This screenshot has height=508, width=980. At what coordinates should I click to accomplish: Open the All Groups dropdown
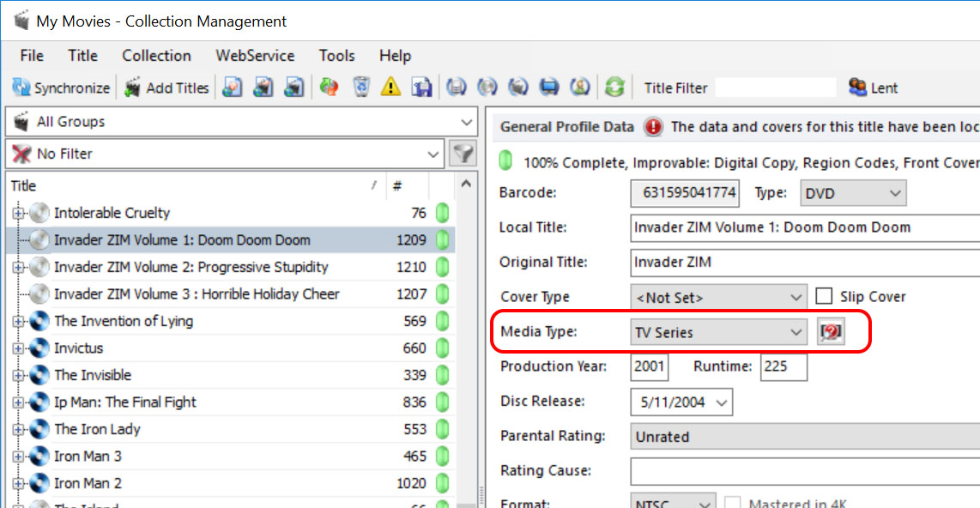click(241, 121)
